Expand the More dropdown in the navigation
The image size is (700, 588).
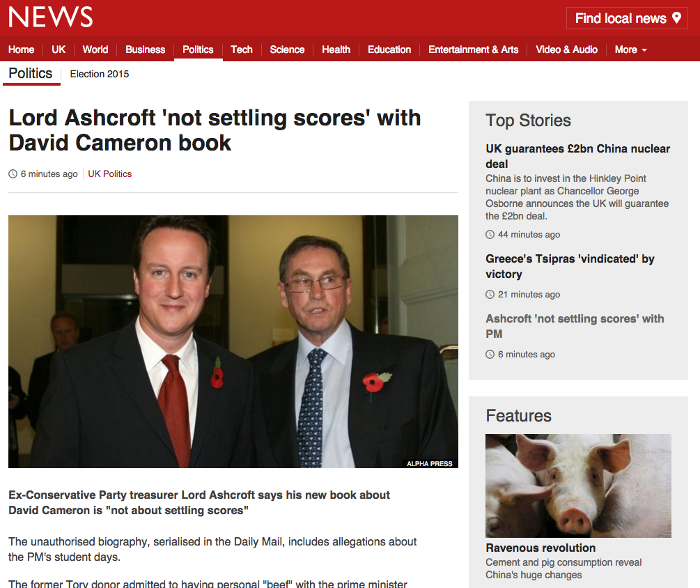[x=630, y=49]
